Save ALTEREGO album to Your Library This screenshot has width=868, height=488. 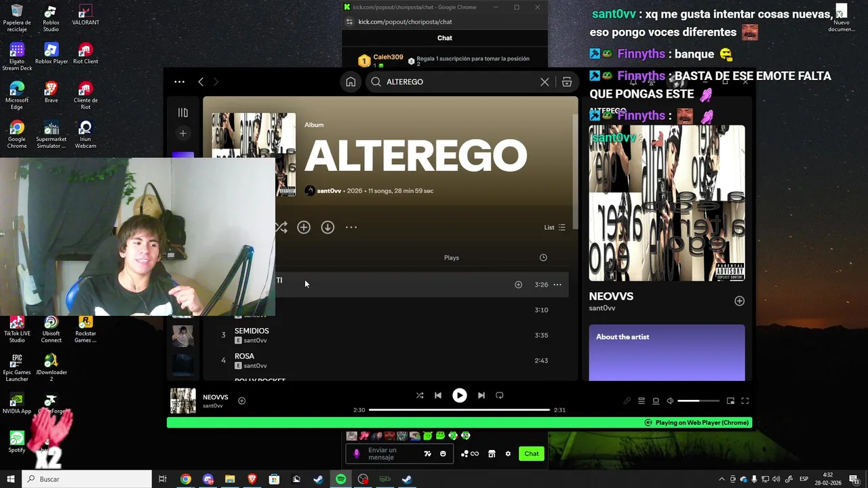304,228
